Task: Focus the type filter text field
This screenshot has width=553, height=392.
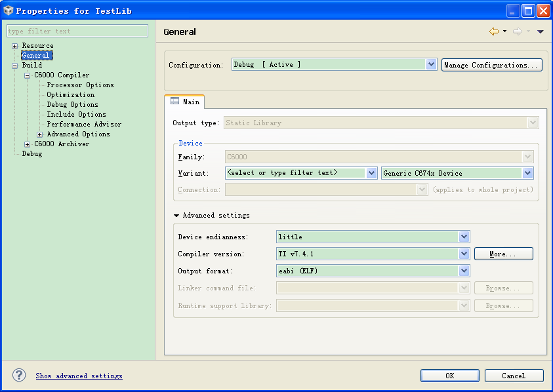Action: click(x=77, y=31)
